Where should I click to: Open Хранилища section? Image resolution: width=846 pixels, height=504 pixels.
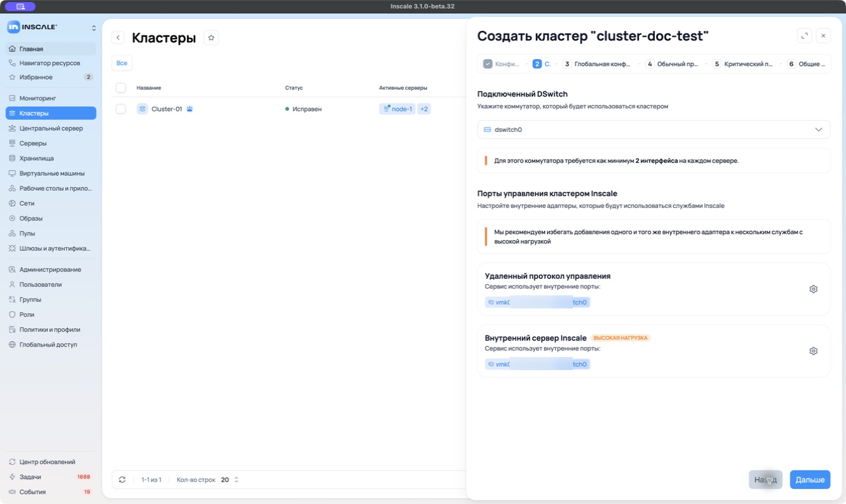[51, 158]
